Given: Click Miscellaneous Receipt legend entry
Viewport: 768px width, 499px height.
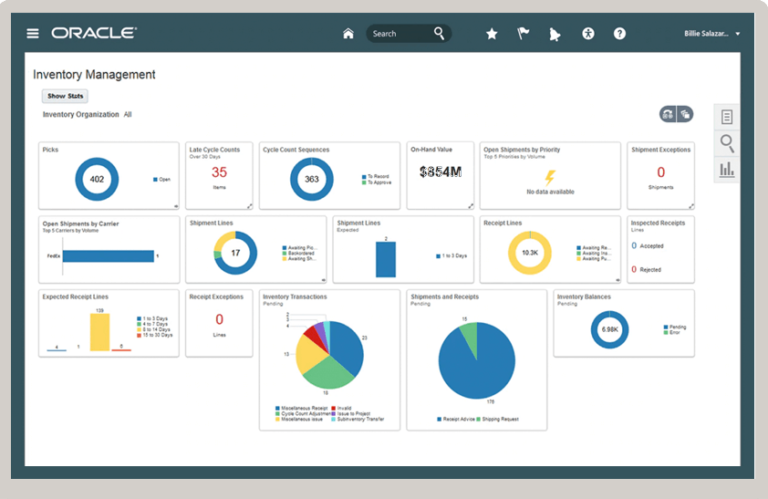Looking at the screenshot, I should click(301, 408).
